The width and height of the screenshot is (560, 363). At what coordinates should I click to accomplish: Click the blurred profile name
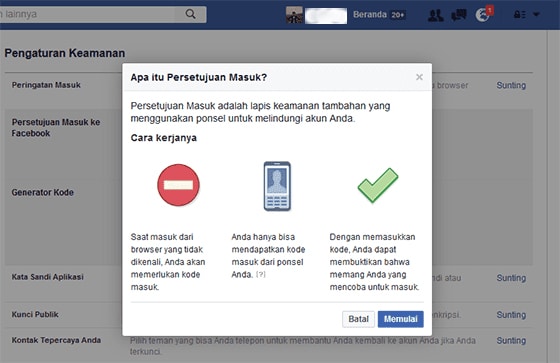pyautogui.click(x=326, y=16)
